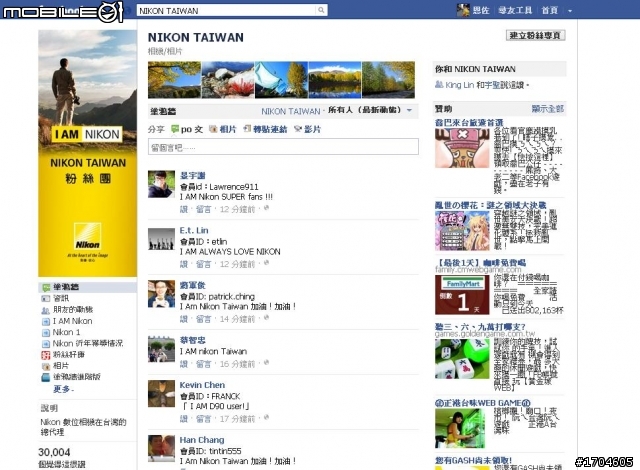Select the 轉貼連結 share option
Viewport: 640px width, 470px height.
click(x=265, y=129)
